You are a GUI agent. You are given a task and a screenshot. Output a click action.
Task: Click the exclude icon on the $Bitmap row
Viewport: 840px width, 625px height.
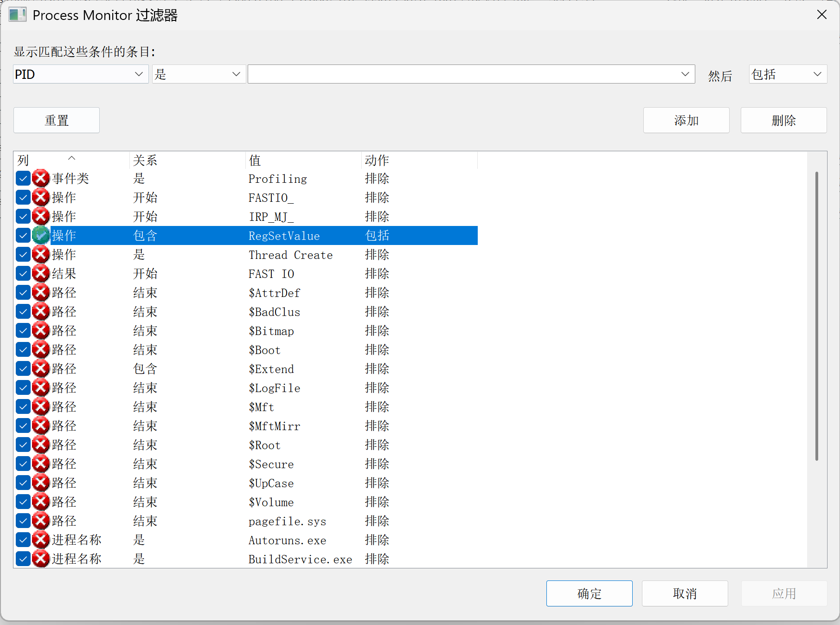(41, 330)
